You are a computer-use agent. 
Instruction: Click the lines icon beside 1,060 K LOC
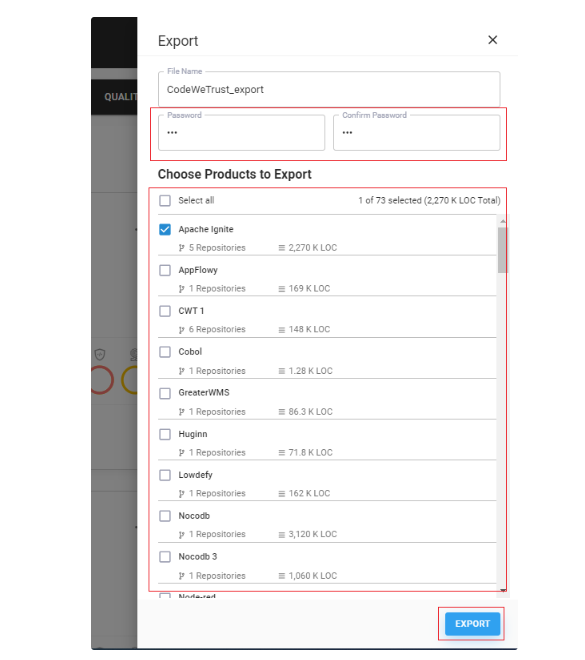282,576
